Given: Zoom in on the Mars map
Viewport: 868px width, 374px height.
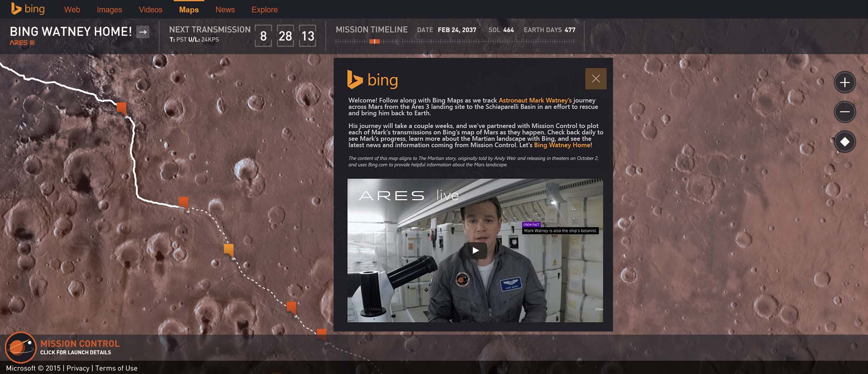Looking at the screenshot, I should point(844,83).
